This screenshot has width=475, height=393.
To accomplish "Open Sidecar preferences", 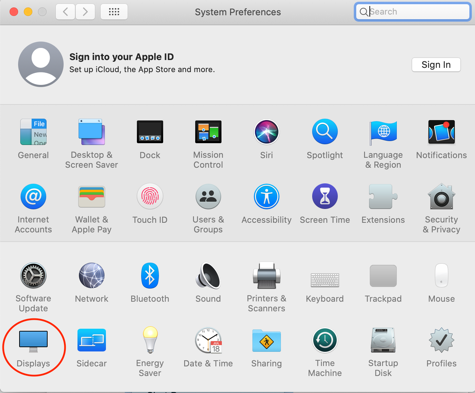I will [x=92, y=340].
